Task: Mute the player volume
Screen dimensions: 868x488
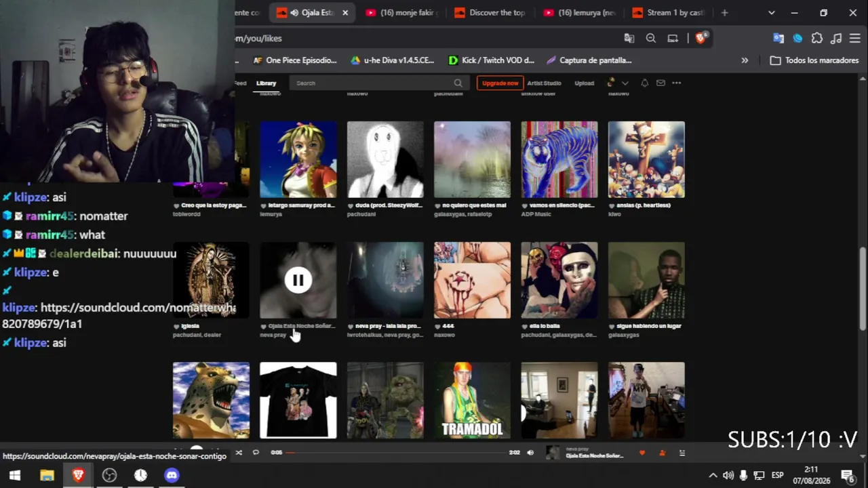Action: [530, 453]
